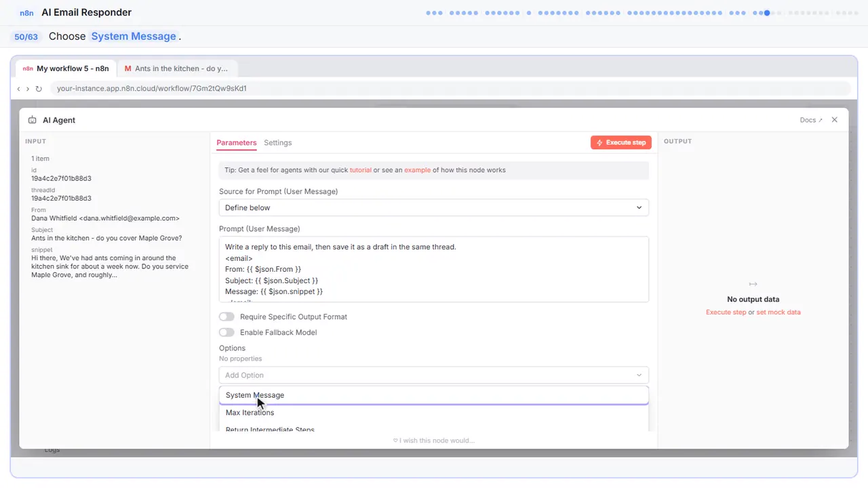This screenshot has width=868, height=488.
Task: Click the I wish this node would link
Action: click(434, 441)
